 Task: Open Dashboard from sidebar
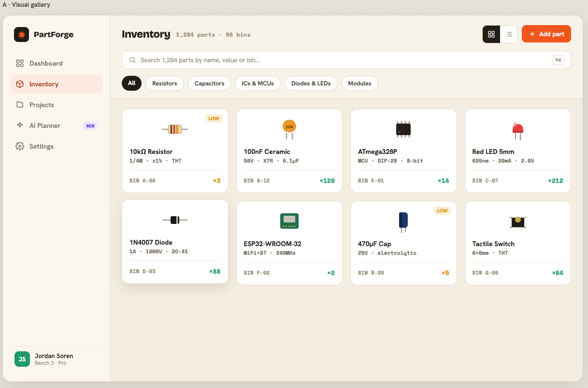pyautogui.click(x=56, y=63)
